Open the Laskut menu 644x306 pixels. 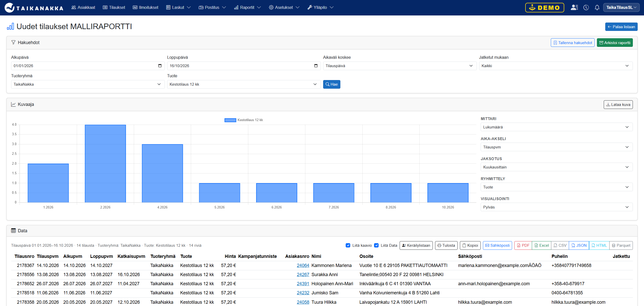coord(178,8)
